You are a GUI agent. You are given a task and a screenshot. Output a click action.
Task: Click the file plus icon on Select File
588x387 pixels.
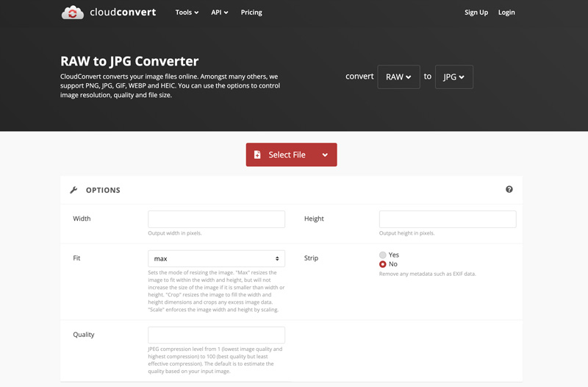click(x=257, y=155)
